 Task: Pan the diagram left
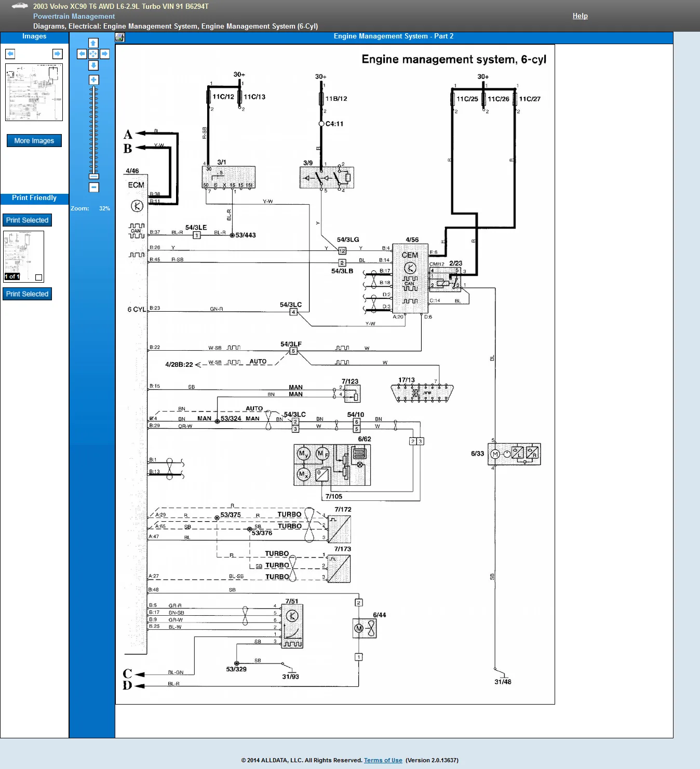point(82,54)
